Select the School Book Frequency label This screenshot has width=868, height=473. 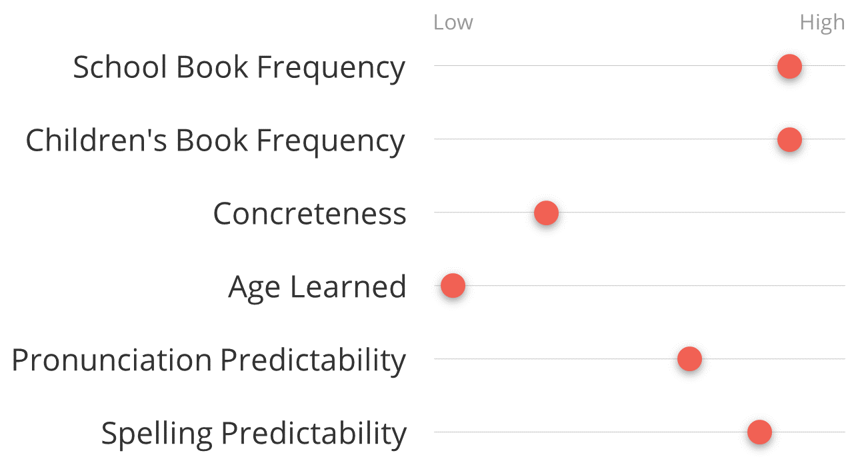[239, 68]
